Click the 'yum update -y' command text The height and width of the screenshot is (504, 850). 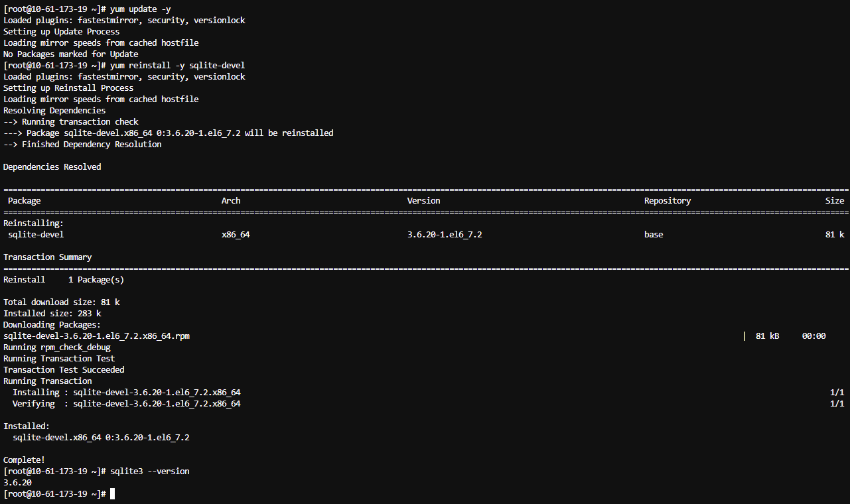(141, 9)
